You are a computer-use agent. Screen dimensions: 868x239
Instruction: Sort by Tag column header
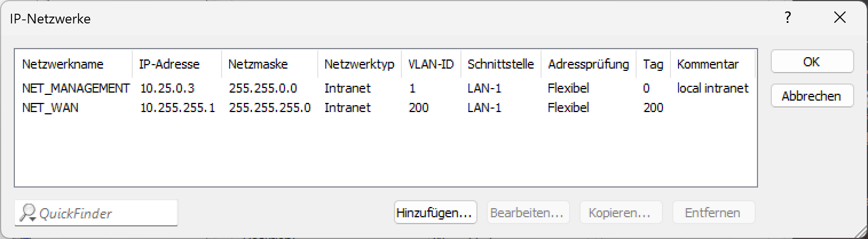tap(653, 65)
